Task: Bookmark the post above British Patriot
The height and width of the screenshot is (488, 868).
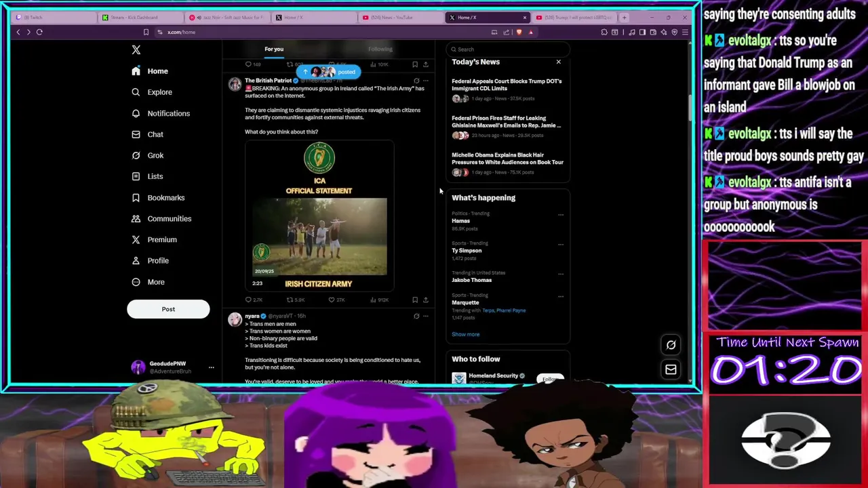Action: [415, 64]
